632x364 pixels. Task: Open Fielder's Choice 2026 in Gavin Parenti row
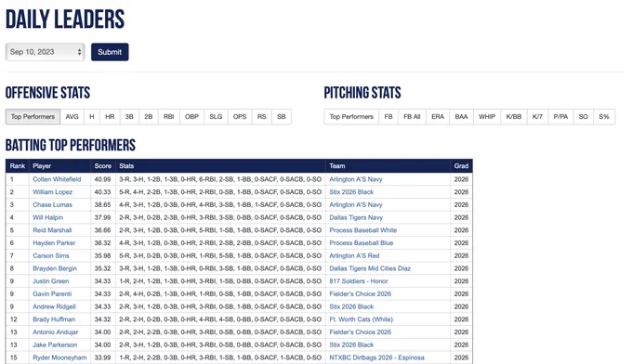(361, 294)
